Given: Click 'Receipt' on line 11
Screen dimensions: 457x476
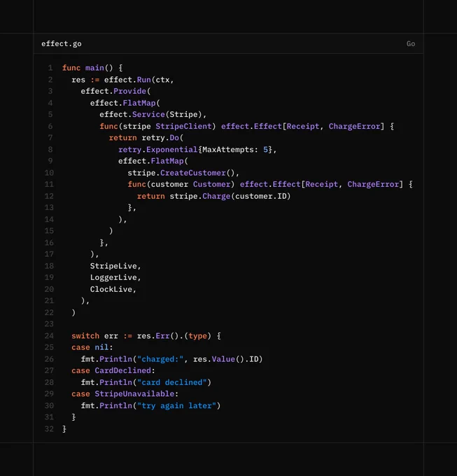Looking at the screenshot, I should (321, 184).
